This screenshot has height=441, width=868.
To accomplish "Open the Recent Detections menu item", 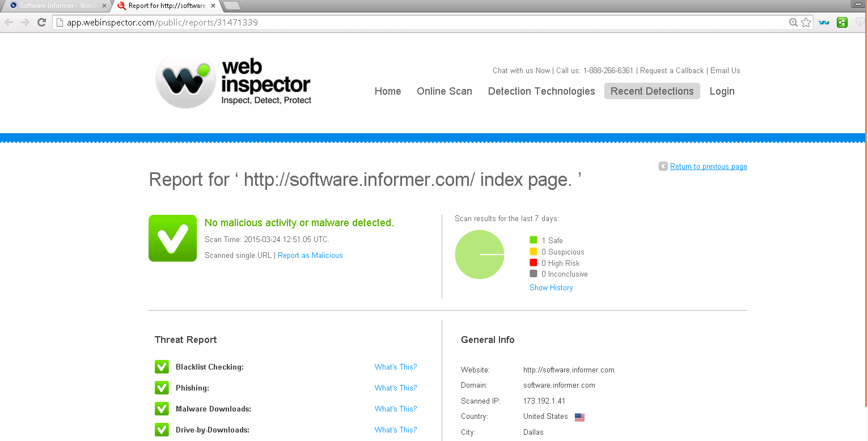I will point(652,91).
